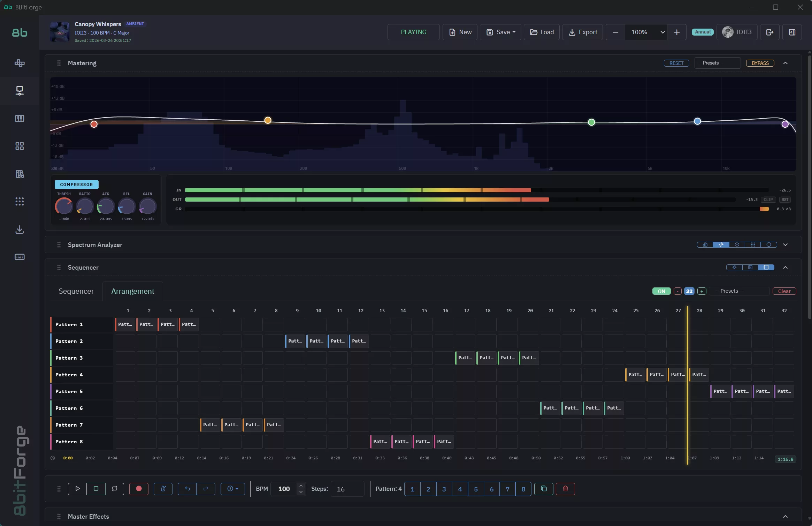Click the BPM value input field
Screen dimensions: 812x526
[284, 489]
